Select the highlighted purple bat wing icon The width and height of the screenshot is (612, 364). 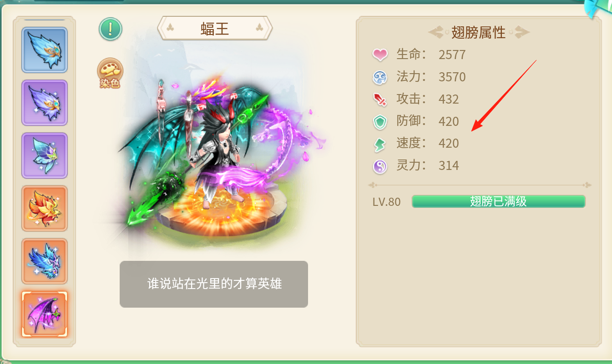click(x=45, y=314)
